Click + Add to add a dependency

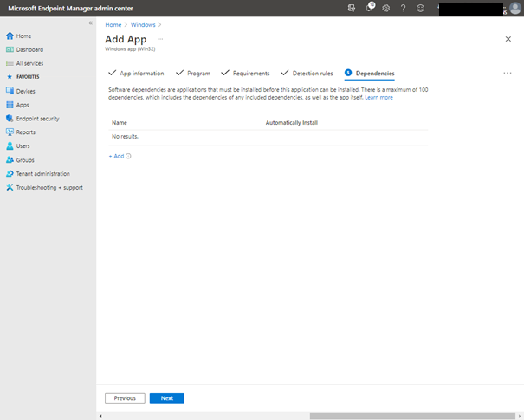[116, 156]
